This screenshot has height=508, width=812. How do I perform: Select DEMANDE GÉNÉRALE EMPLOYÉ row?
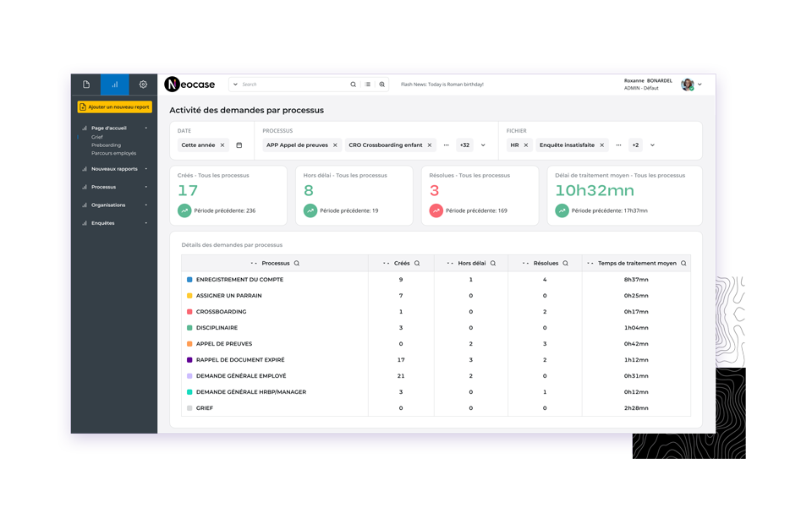pyautogui.click(x=436, y=376)
